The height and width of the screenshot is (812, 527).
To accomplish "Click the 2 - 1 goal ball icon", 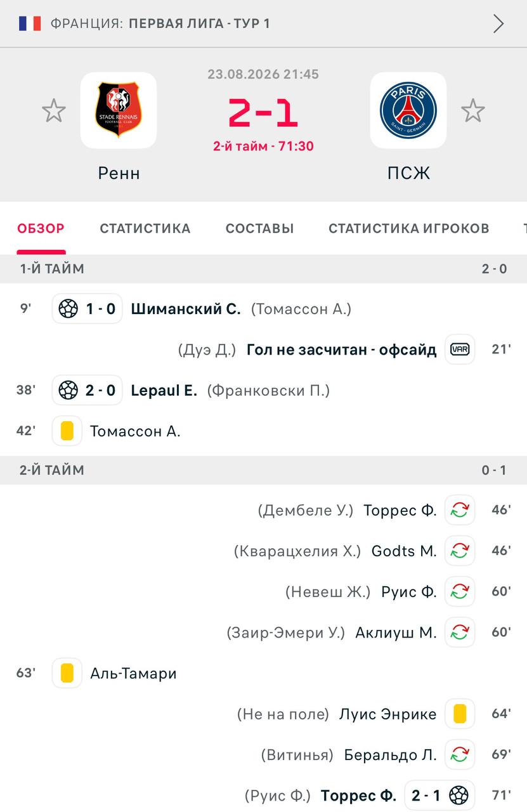I will (x=459, y=796).
